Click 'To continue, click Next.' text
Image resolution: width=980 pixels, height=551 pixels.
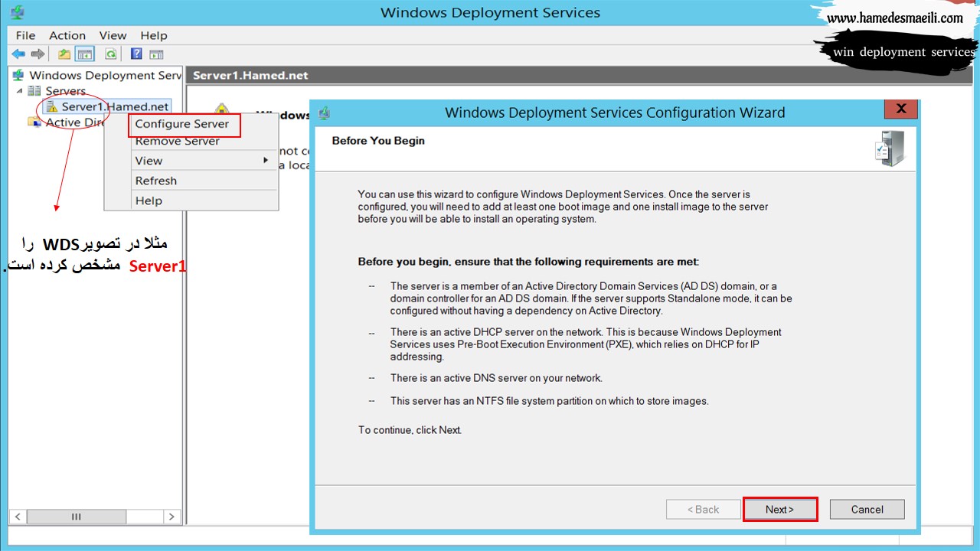click(410, 430)
